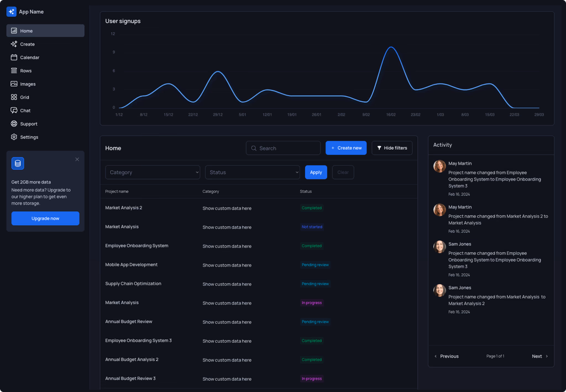The width and height of the screenshot is (566, 392).
Task: Open the Calendar section in sidebar
Action: click(x=28, y=57)
